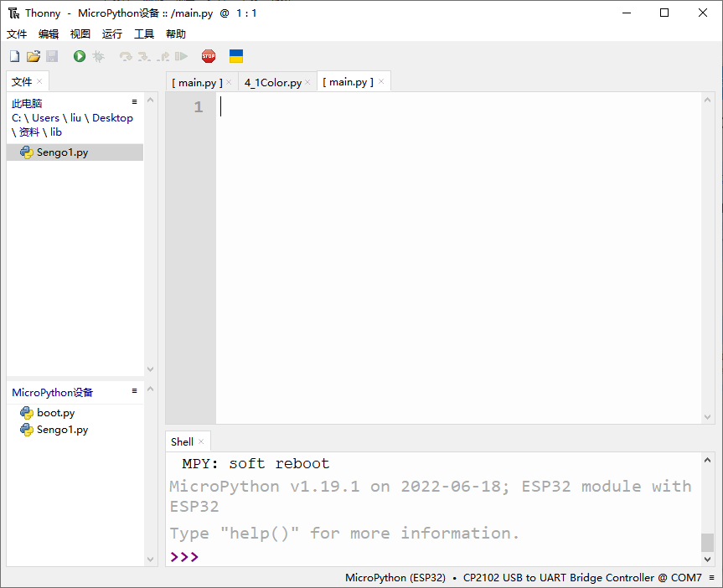This screenshot has height=588, width=723.
Task: Click into the code editor on line 1
Action: [461, 107]
